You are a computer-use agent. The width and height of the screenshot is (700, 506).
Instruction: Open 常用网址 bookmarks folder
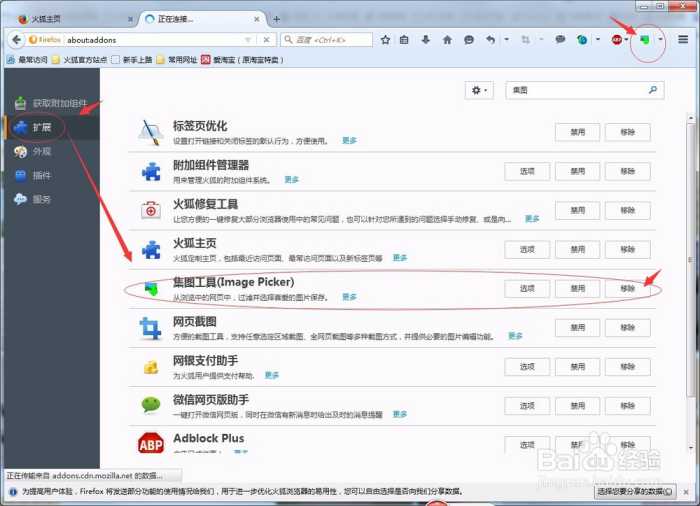177,60
